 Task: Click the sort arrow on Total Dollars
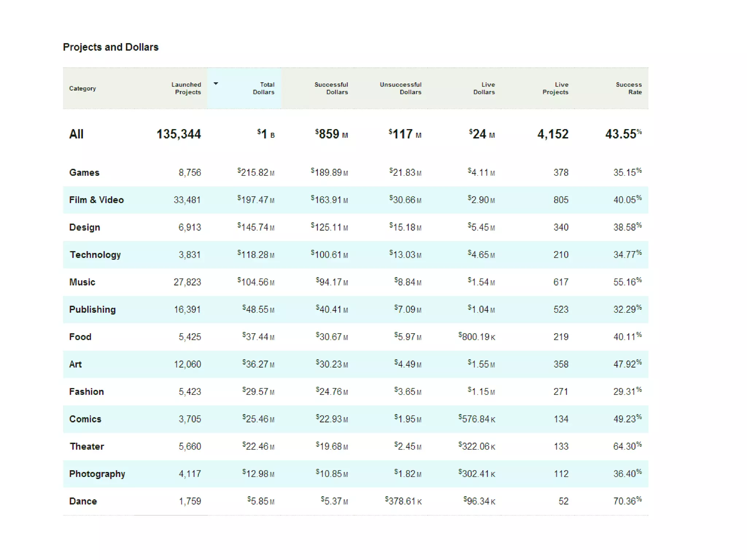point(216,84)
